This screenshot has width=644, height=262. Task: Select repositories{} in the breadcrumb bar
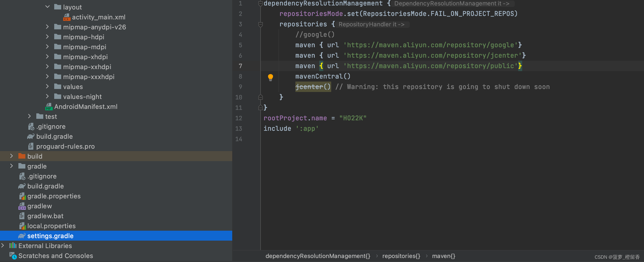pos(401,256)
